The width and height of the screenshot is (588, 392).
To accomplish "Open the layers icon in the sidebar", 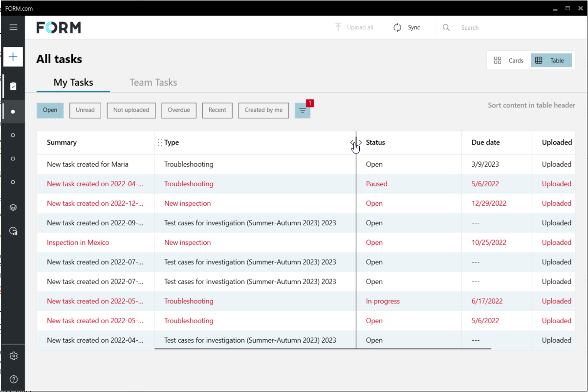I will click(13, 207).
